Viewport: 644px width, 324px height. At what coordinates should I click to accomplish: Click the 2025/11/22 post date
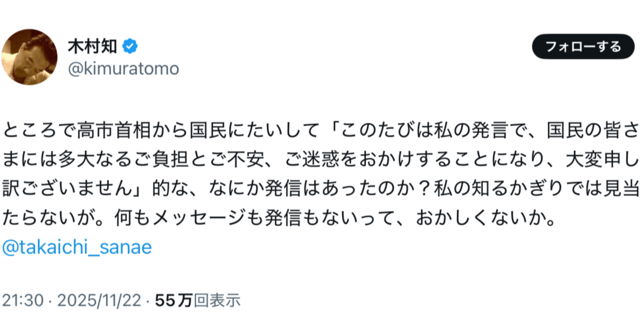(99, 301)
